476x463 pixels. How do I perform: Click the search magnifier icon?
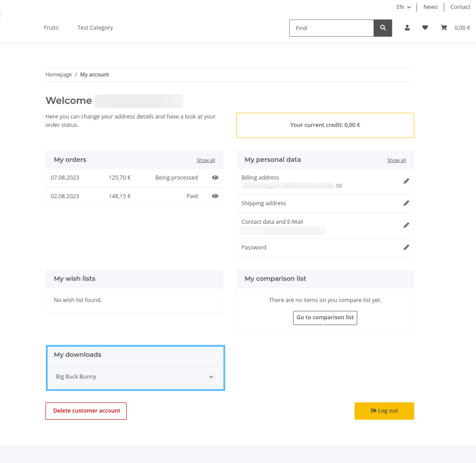pos(382,28)
